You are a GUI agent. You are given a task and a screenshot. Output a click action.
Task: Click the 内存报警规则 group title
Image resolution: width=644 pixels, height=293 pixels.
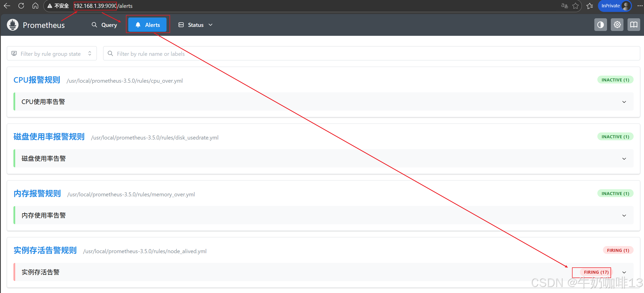pyautogui.click(x=37, y=194)
